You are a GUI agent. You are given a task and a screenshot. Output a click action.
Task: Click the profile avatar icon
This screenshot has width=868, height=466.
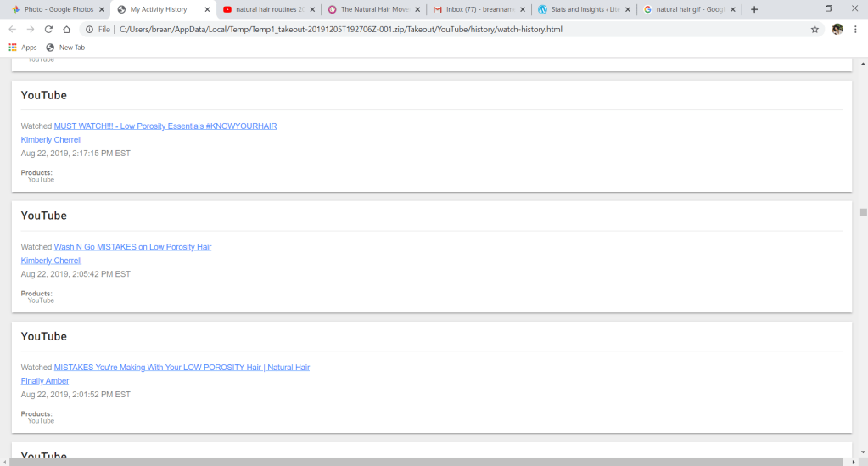tap(837, 29)
